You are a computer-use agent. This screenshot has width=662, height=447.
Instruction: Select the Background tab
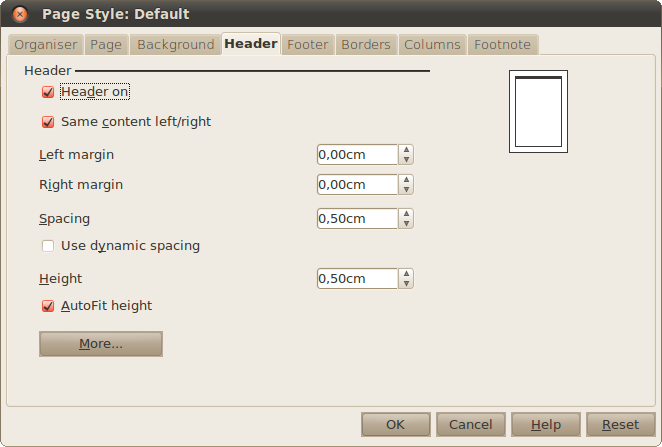175,45
